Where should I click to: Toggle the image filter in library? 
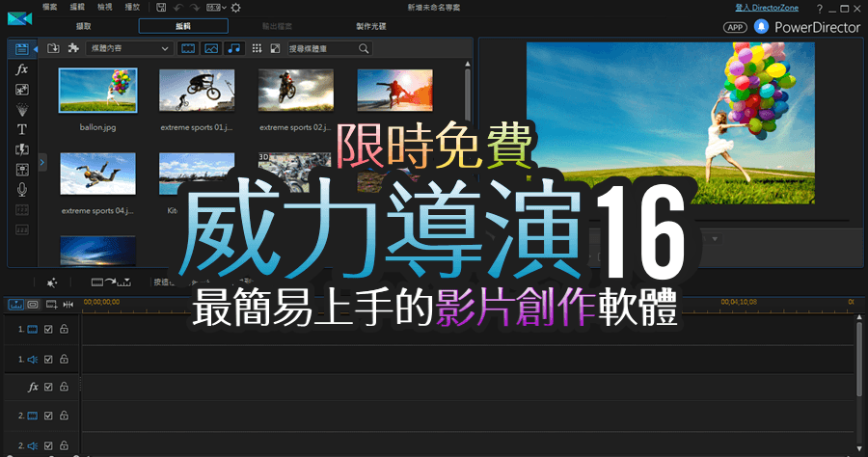(x=211, y=48)
